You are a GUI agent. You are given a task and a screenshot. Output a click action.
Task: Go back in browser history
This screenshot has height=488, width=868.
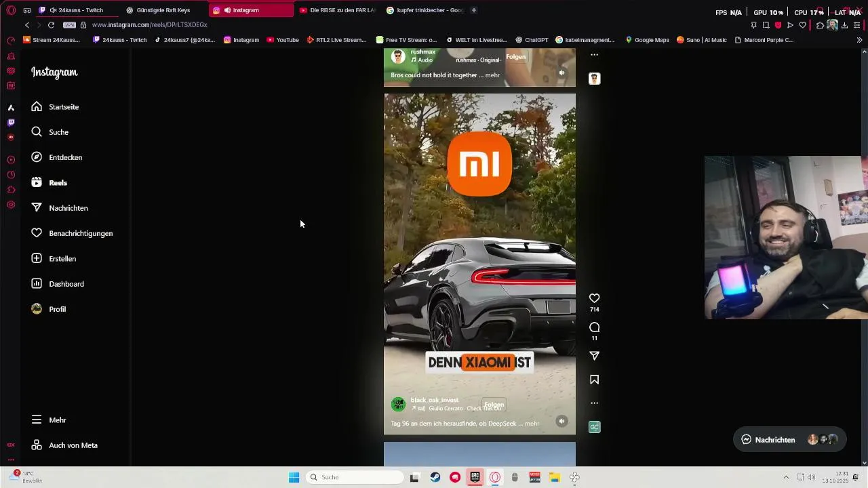(27, 25)
